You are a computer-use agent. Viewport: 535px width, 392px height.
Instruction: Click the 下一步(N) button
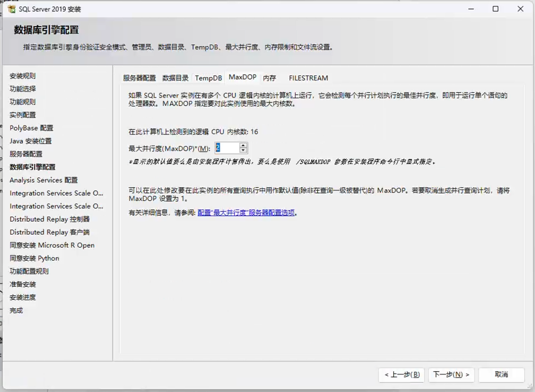pos(451,375)
